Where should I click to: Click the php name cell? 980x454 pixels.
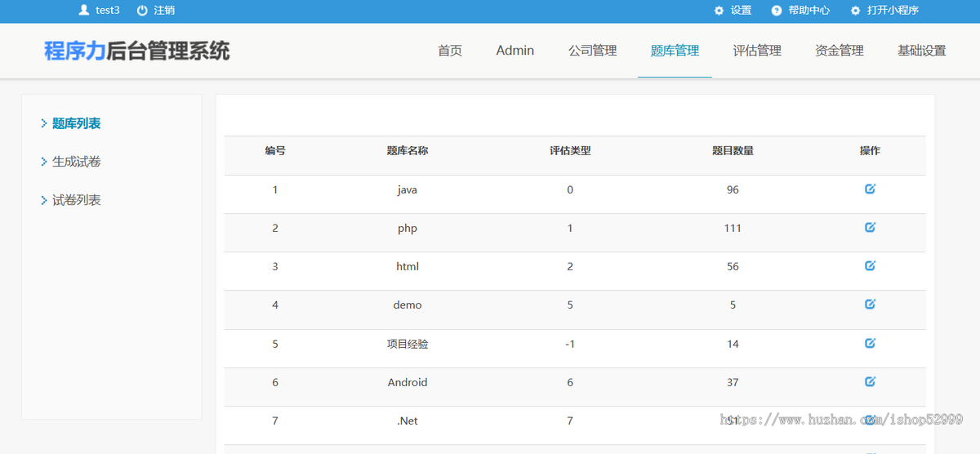tap(408, 229)
